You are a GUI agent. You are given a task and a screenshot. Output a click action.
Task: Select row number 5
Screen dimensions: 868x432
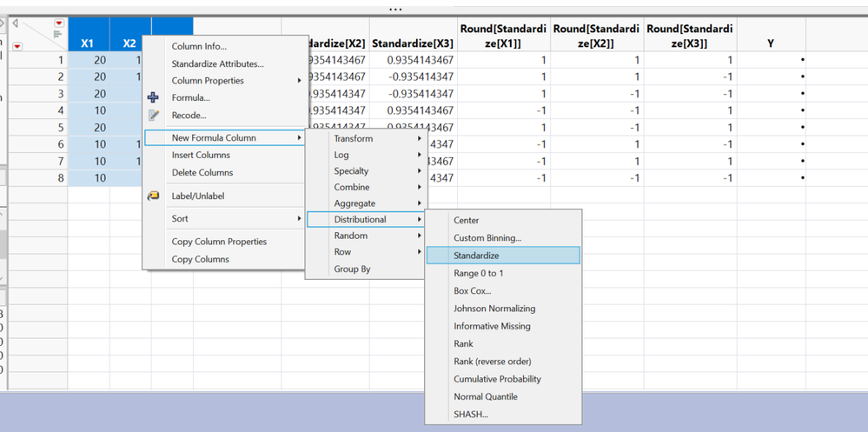point(37,128)
